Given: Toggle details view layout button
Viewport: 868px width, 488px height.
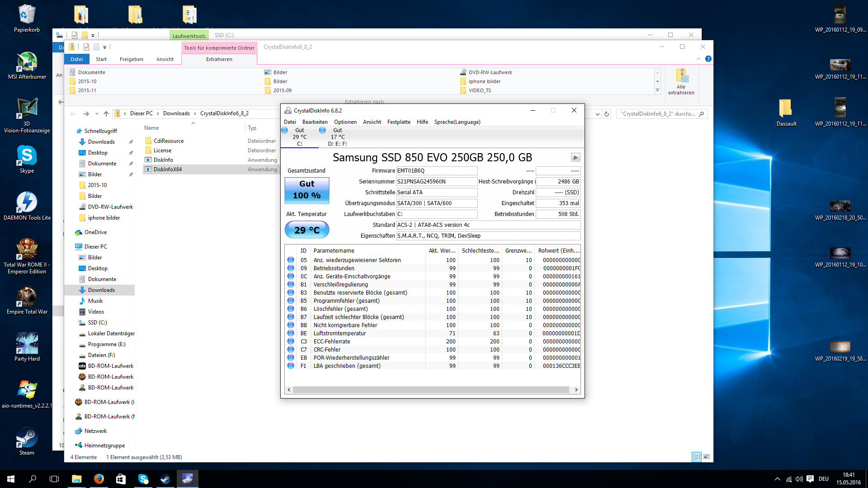Looking at the screenshot, I should point(697,457).
